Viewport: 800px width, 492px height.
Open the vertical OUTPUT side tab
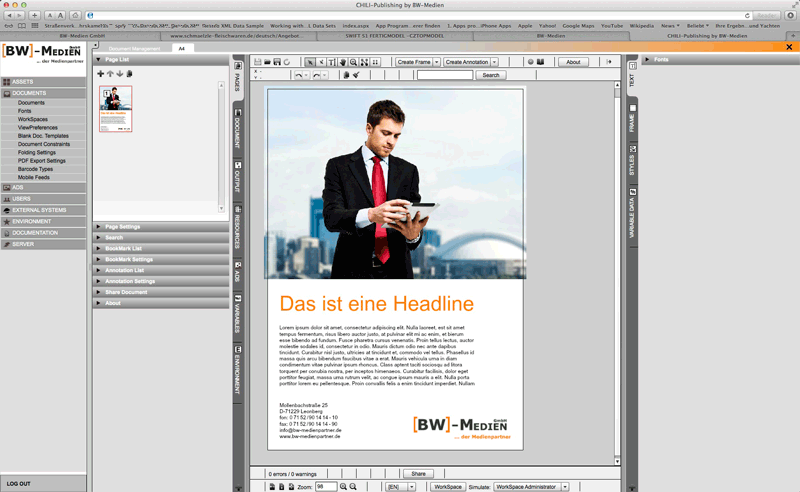coord(237,176)
